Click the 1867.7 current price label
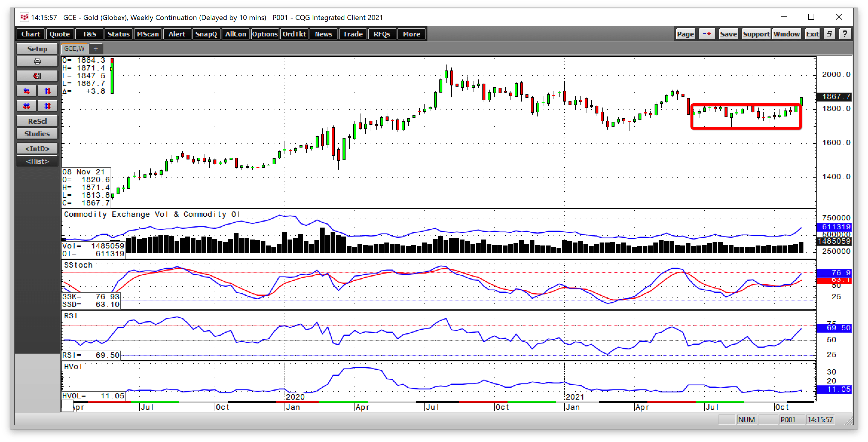Viewport: 868px width, 442px height. (834, 97)
